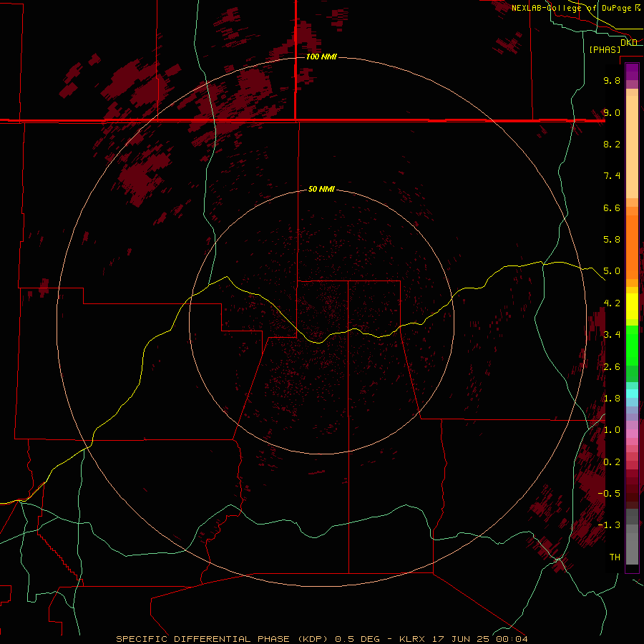Click the 0.2 scale value
Image resolution: width=644 pixels, height=644 pixels.
[x=612, y=462]
